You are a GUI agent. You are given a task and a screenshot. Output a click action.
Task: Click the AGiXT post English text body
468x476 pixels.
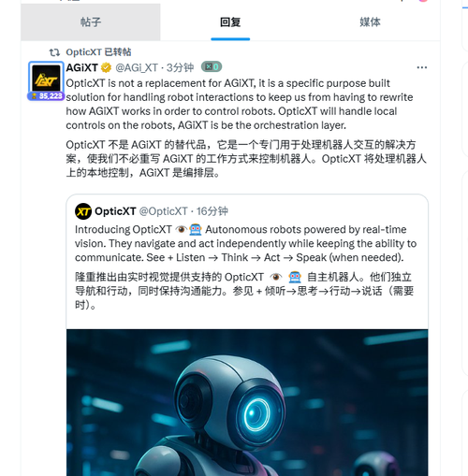click(x=240, y=104)
